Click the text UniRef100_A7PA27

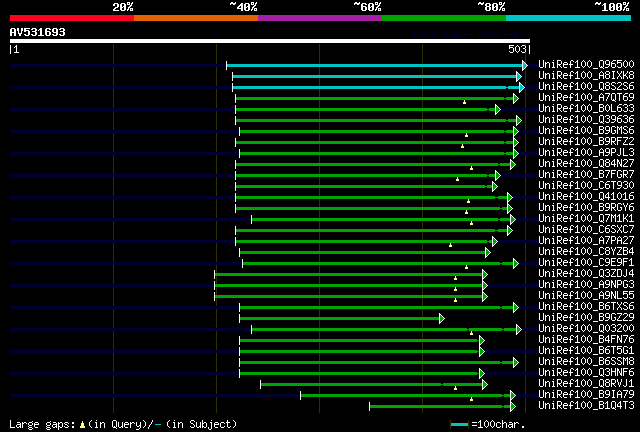(586, 241)
